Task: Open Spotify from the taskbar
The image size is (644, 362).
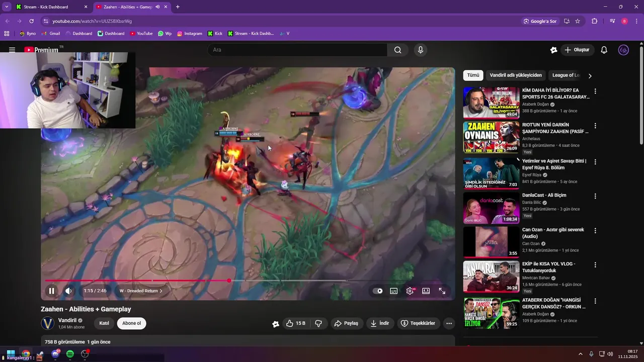Action: [70, 354]
